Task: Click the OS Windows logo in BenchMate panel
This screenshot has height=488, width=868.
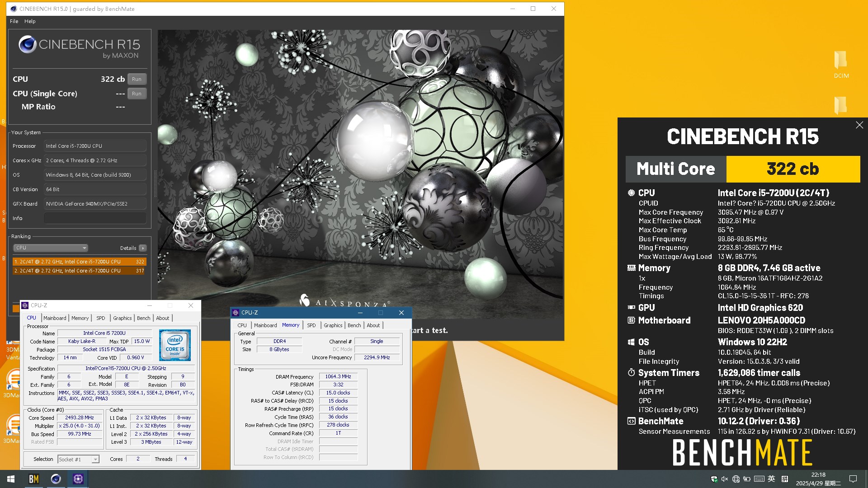Action: point(631,342)
